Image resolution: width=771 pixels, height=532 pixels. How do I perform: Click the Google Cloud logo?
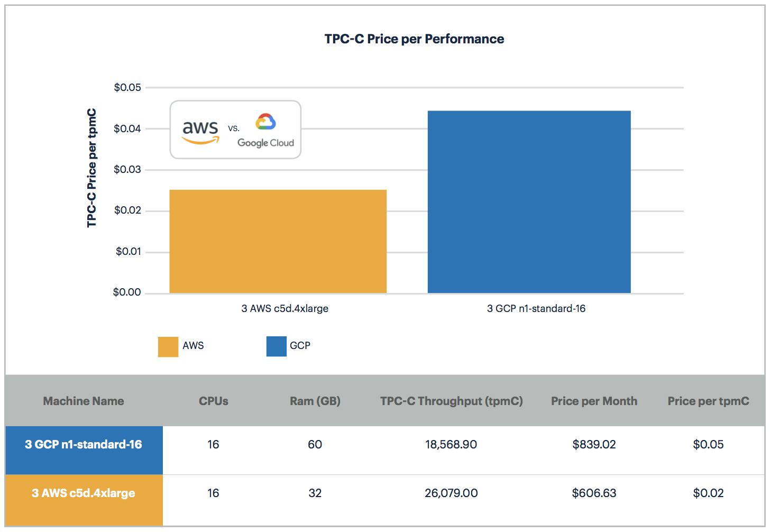point(265,130)
